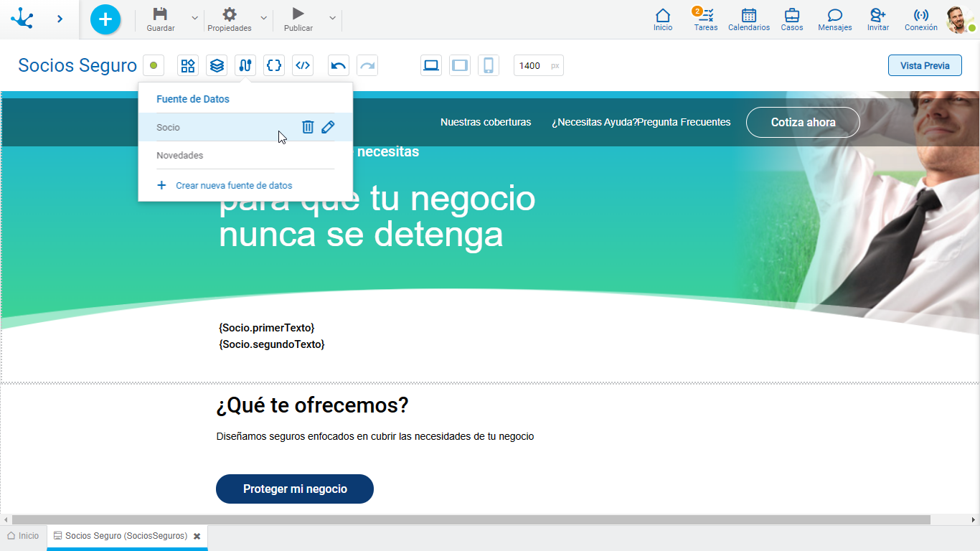Click the Vista Previa button
Screen dimensions: 980x551
point(925,65)
